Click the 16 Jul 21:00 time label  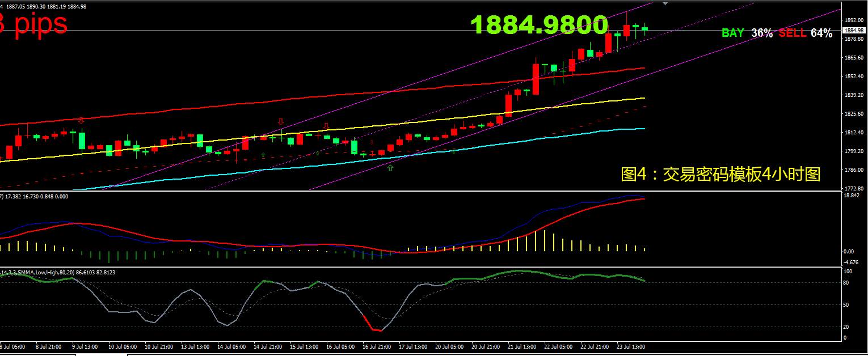coord(377,346)
